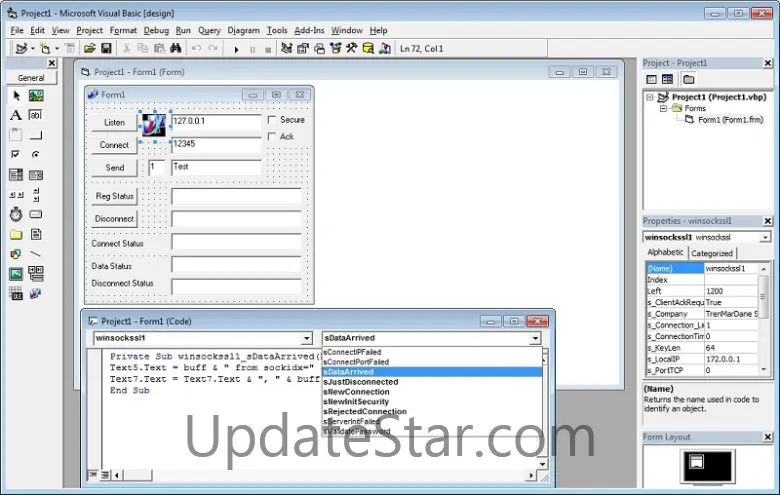This screenshot has height=495, width=780.
Task: Check the Secure checkbox on Form1
Action: [272, 120]
